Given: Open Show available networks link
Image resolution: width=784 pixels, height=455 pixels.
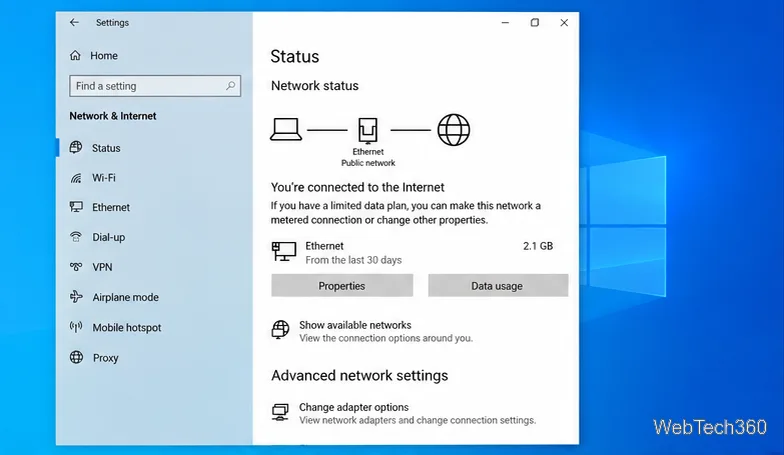Looking at the screenshot, I should pyautogui.click(x=355, y=325).
